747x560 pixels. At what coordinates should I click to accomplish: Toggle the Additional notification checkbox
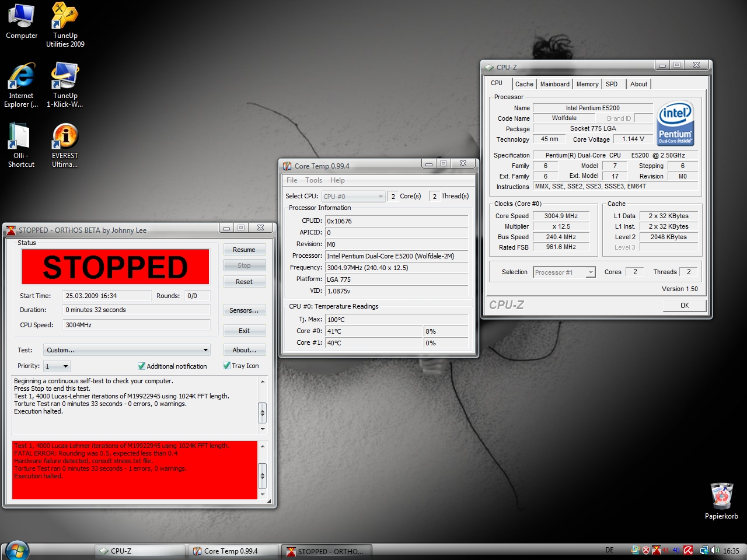pyautogui.click(x=141, y=366)
